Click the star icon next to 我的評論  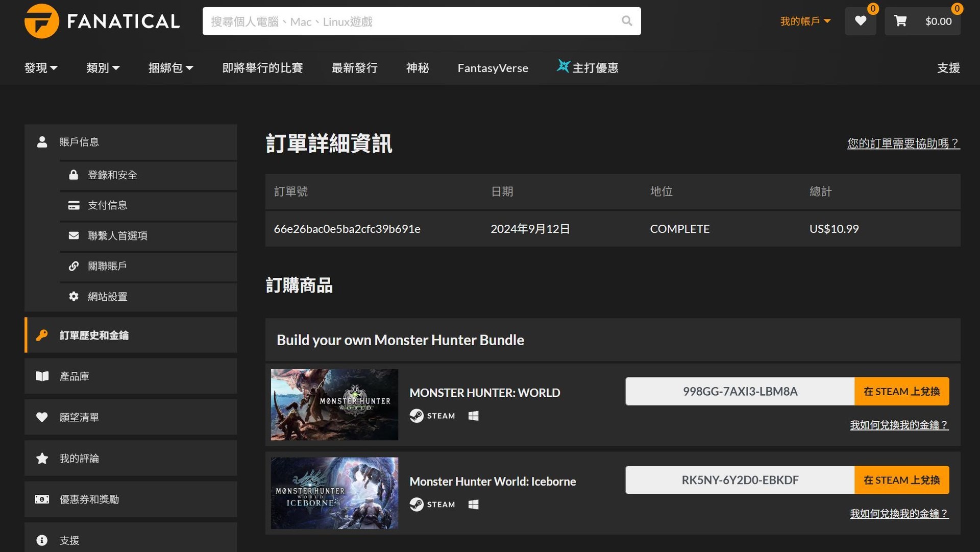click(42, 458)
